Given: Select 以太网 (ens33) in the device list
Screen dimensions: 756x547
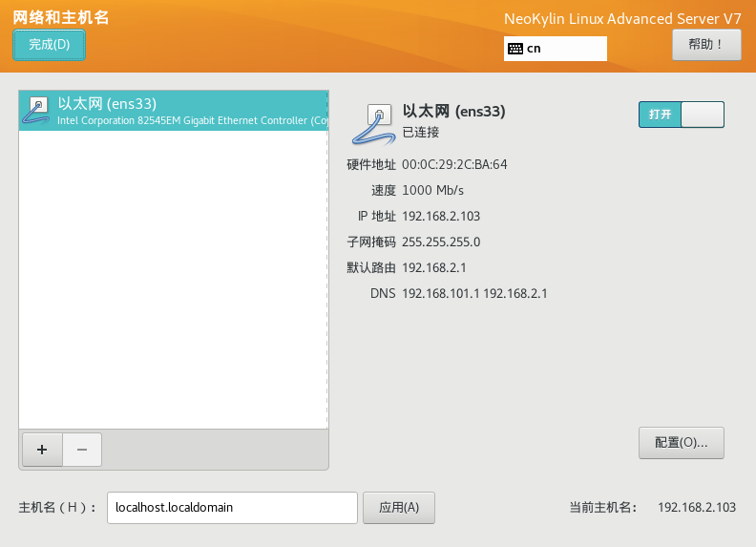Looking at the screenshot, I should (x=174, y=111).
